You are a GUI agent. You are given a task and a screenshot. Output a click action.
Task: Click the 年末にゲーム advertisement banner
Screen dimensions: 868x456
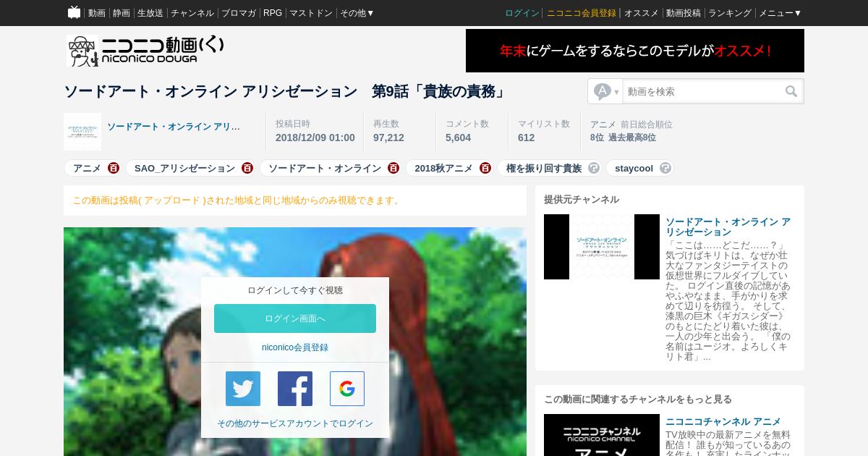[x=635, y=51]
